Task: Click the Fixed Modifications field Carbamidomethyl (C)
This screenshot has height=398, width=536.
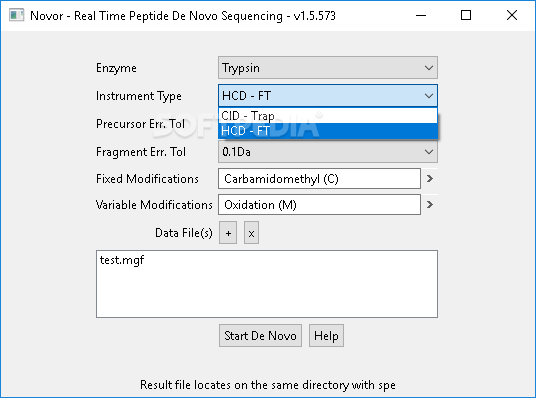Action: click(x=319, y=178)
